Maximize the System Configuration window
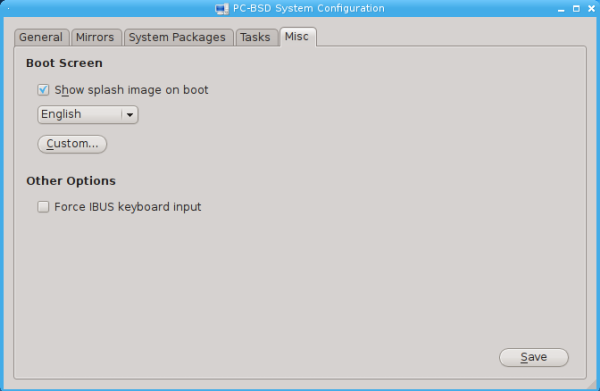600x391 pixels. (576, 9)
